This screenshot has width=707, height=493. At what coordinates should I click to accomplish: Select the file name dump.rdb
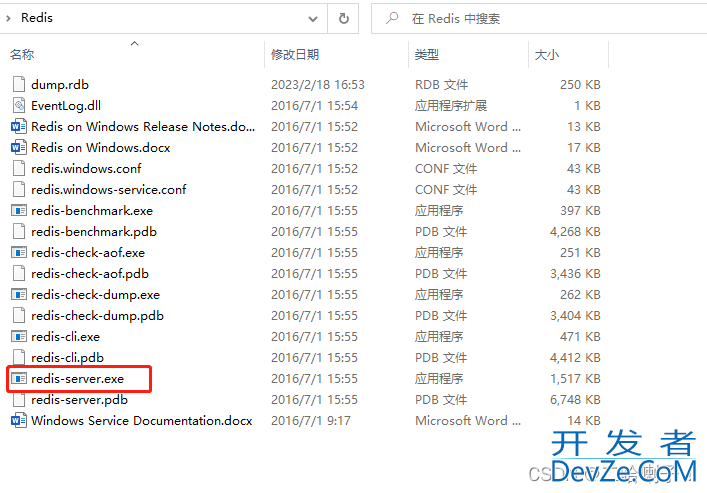(60, 84)
